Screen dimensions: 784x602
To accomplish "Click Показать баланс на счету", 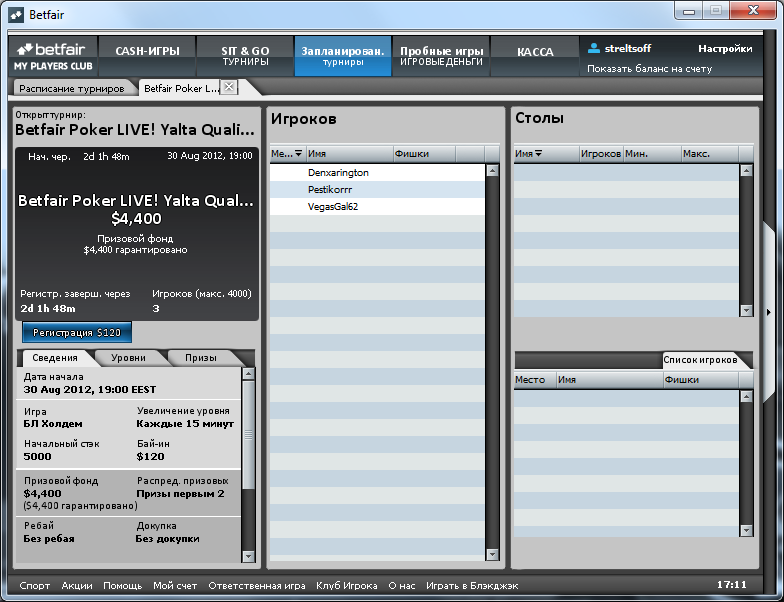I will point(649,68).
